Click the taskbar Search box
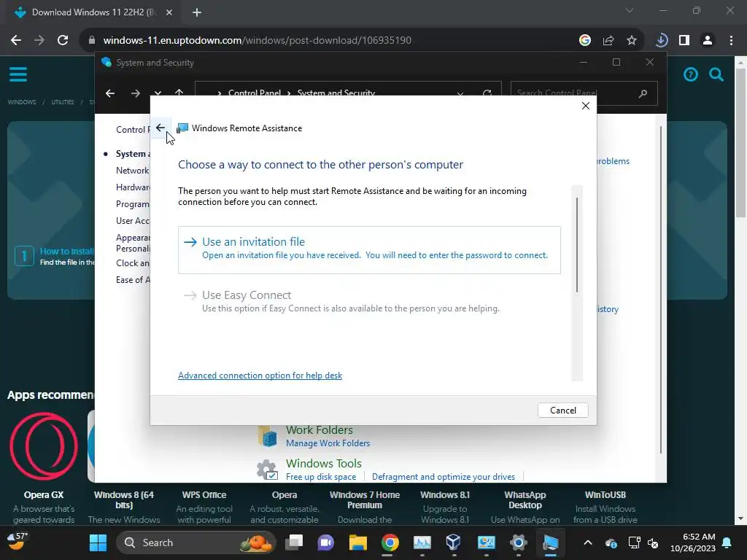Image resolution: width=747 pixels, height=560 pixels. [x=196, y=542]
